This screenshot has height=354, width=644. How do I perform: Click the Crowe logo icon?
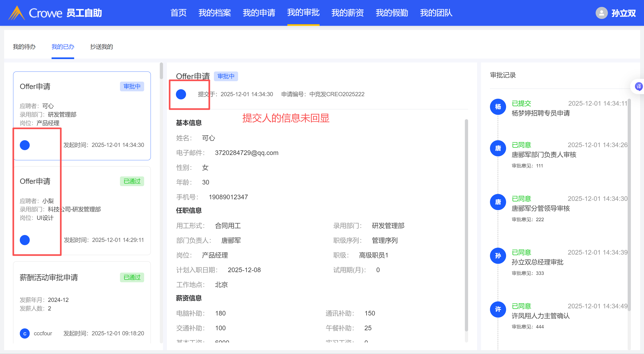tap(17, 13)
